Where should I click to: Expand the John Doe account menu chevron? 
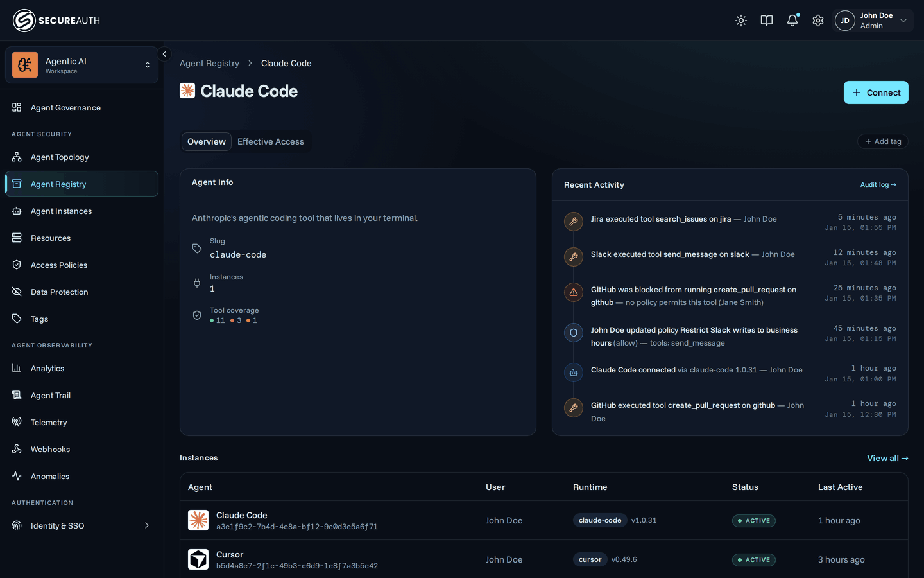click(903, 21)
